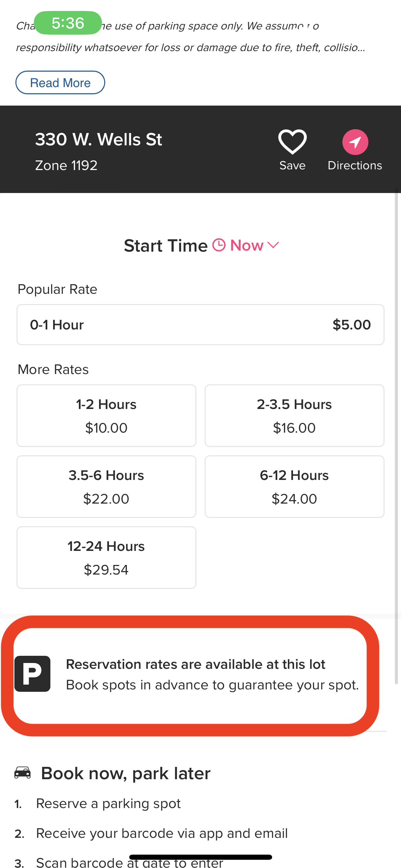Pick the 6-12 Hours $24.00 rate
The width and height of the screenshot is (401, 868).
click(x=294, y=486)
